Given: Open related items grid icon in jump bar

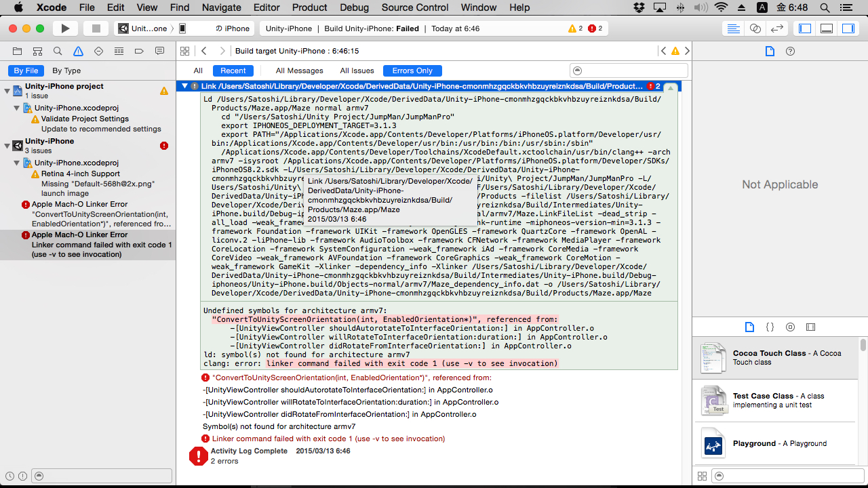Looking at the screenshot, I should pos(184,51).
